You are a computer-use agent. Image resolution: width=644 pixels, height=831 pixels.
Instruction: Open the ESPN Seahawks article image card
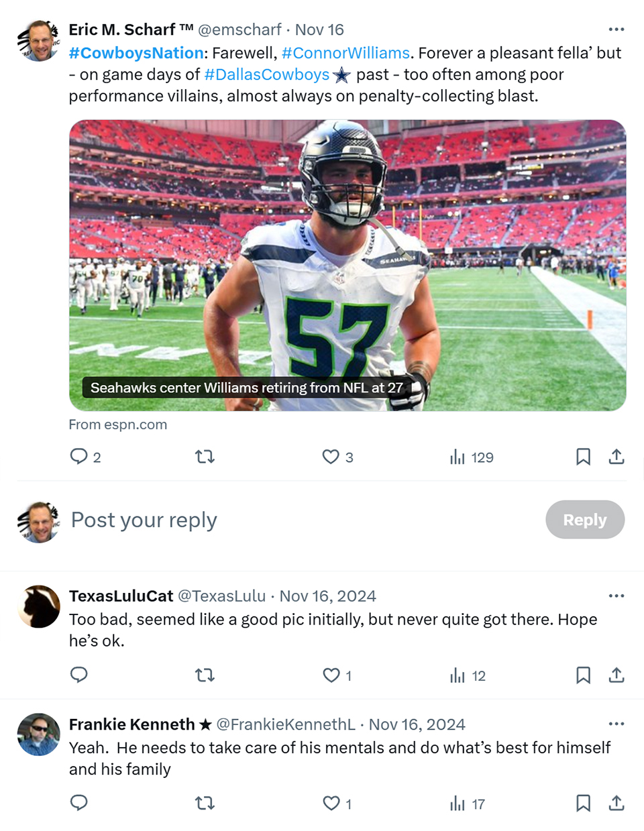click(347, 266)
